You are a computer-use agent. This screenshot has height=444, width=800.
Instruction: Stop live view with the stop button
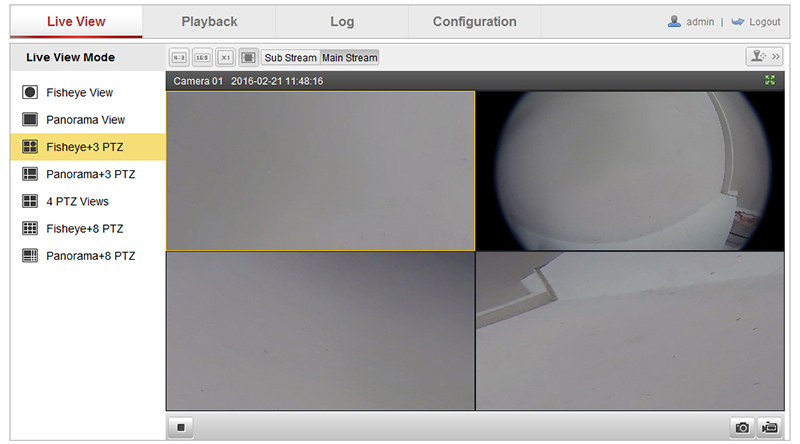click(181, 427)
